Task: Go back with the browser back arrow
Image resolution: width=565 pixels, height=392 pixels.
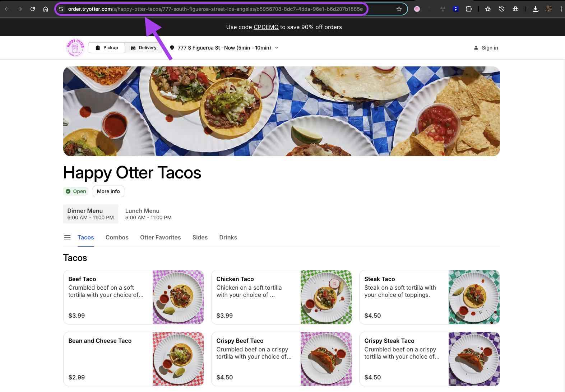Action: click(7, 9)
